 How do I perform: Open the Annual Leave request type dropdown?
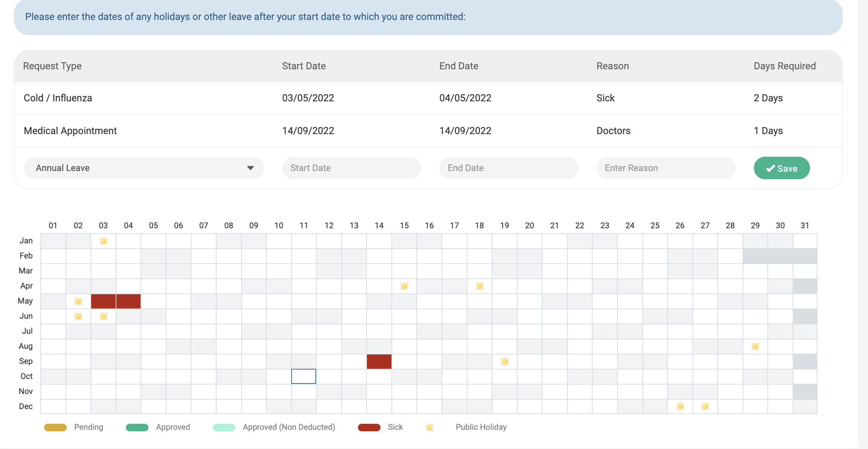click(143, 168)
